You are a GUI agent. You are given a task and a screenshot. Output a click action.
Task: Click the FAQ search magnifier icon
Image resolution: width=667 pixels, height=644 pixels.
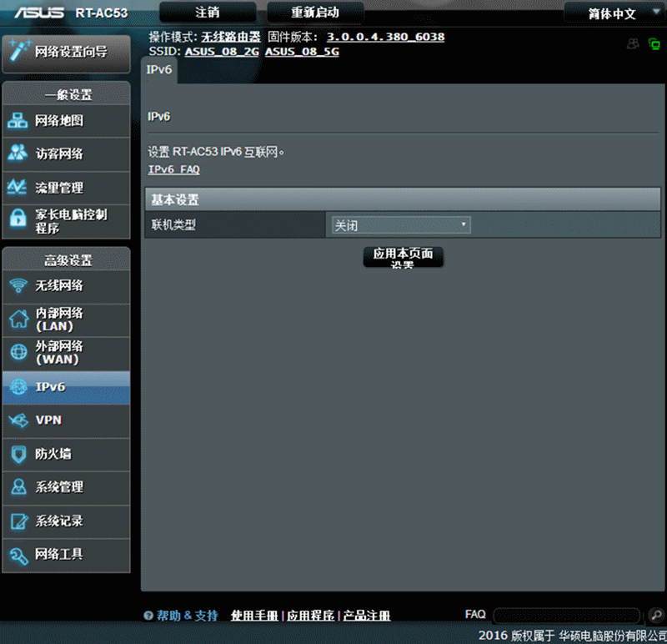coord(656,615)
